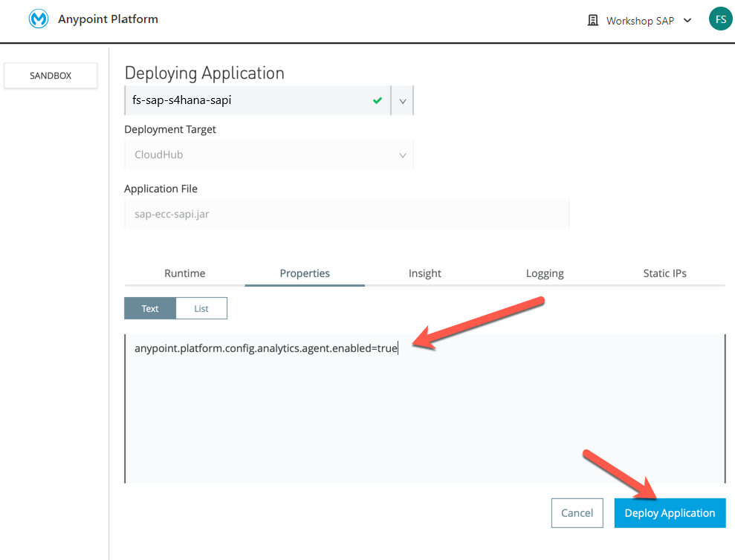Cancel the application deployment
Viewport: 735px width, 560px height.
577,513
